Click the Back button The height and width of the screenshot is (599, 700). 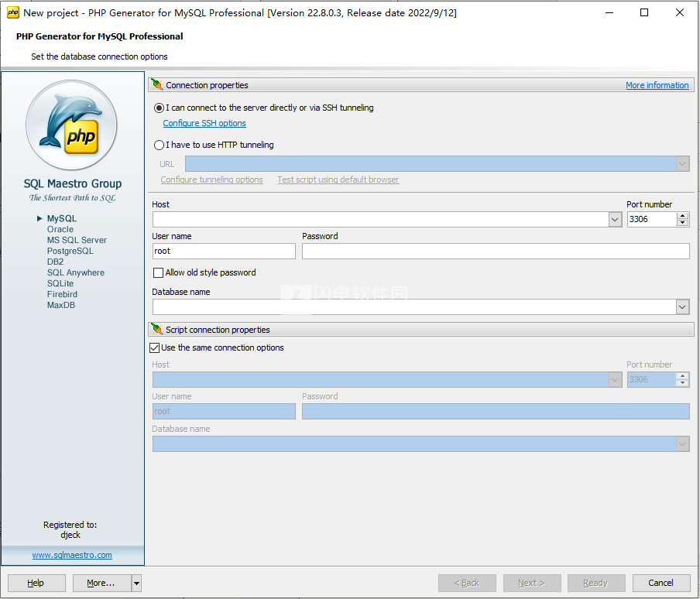pyautogui.click(x=467, y=583)
